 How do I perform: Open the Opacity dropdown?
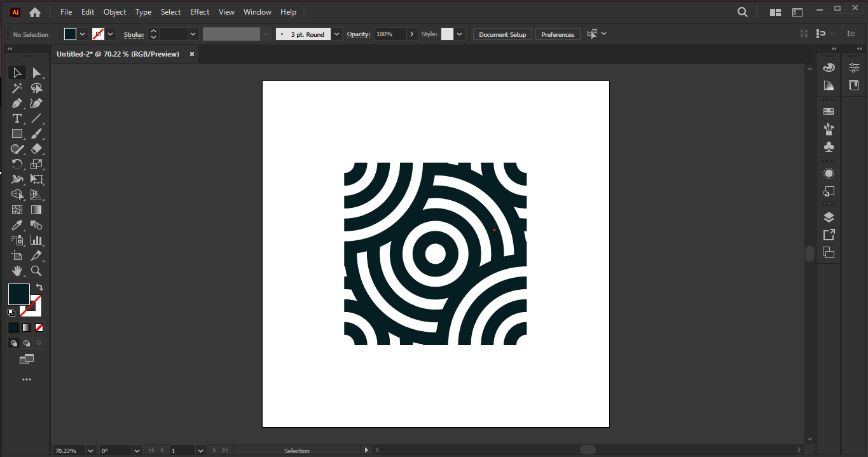point(411,34)
